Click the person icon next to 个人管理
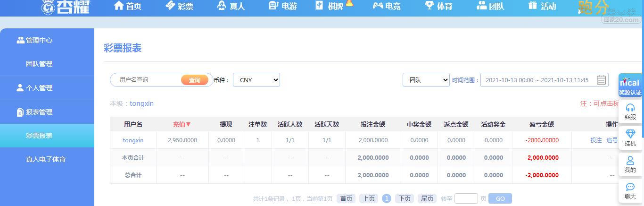 pos(20,87)
